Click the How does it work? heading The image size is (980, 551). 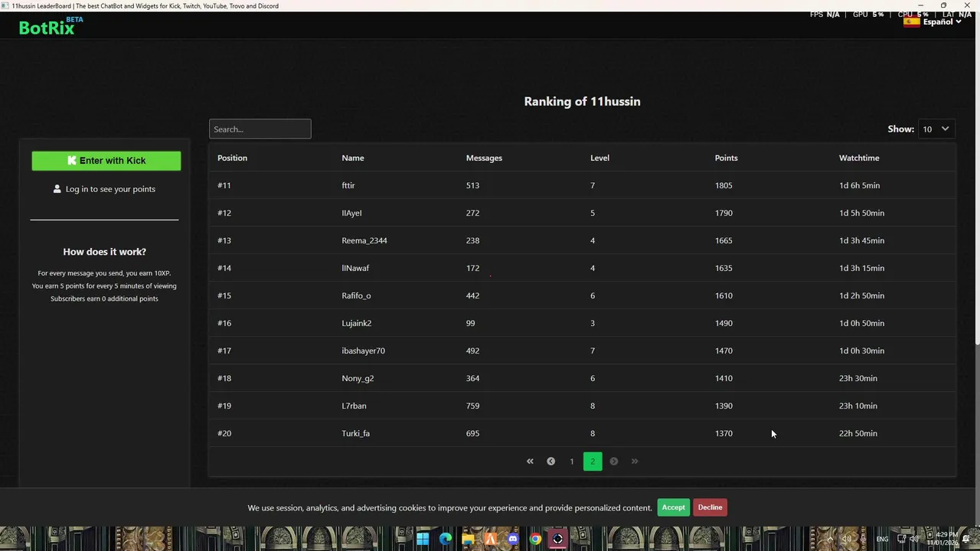[x=104, y=252]
